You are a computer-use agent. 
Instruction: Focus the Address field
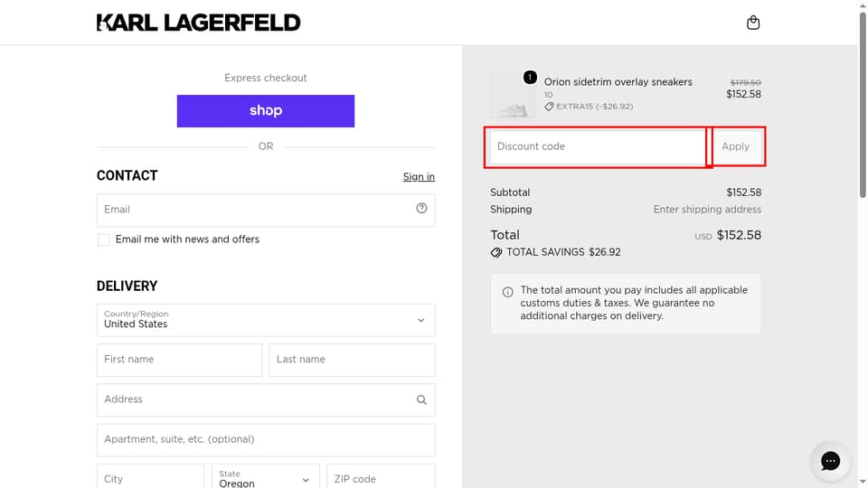point(266,399)
